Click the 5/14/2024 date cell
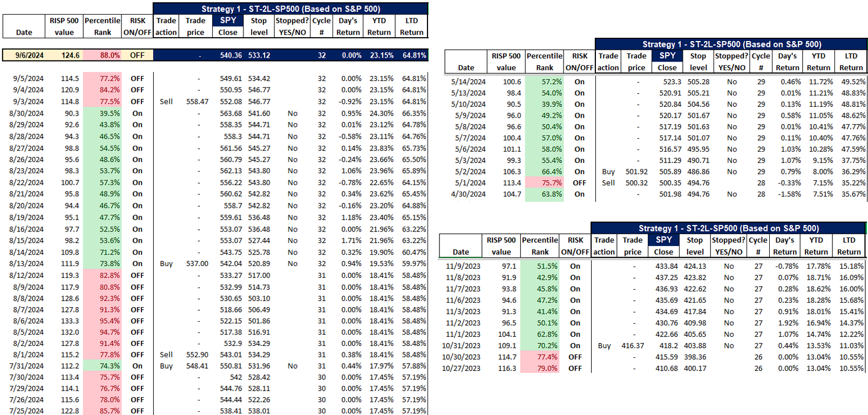Image resolution: width=868 pixels, height=415 pixels. (x=468, y=81)
